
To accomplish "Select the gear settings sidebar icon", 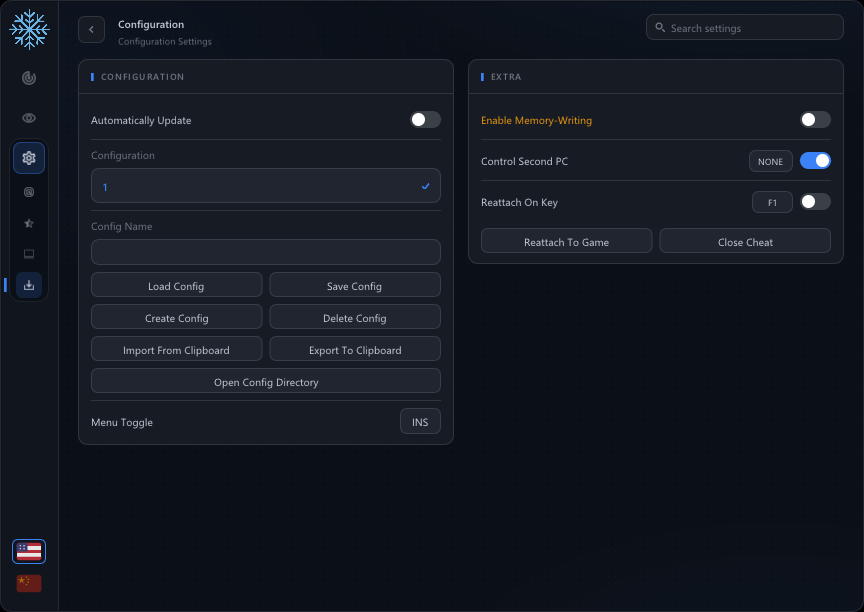I will [x=29, y=158].
